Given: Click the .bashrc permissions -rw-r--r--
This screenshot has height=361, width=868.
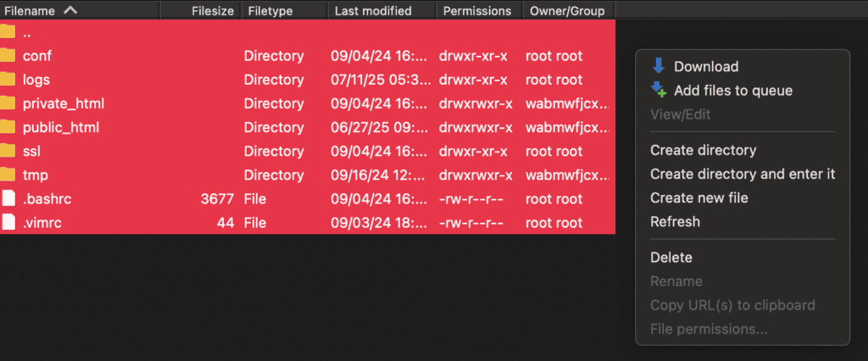Looking at the screenshot, I should [471, 199].
